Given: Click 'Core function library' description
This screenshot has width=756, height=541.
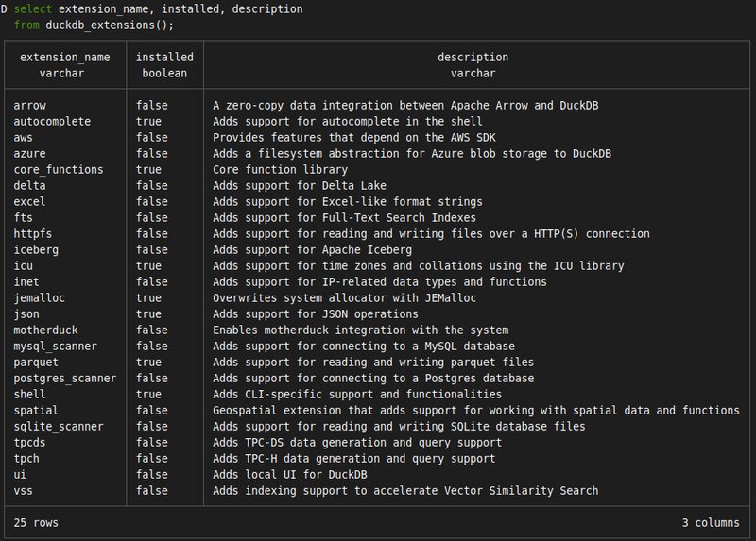Looking at the screenshot, I should click(x=280, y=170).
